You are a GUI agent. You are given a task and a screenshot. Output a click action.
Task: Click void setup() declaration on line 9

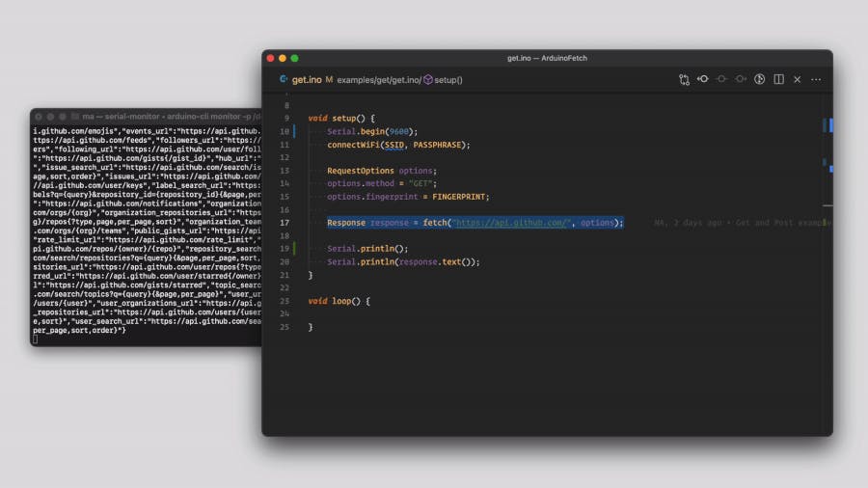[341, 118]
